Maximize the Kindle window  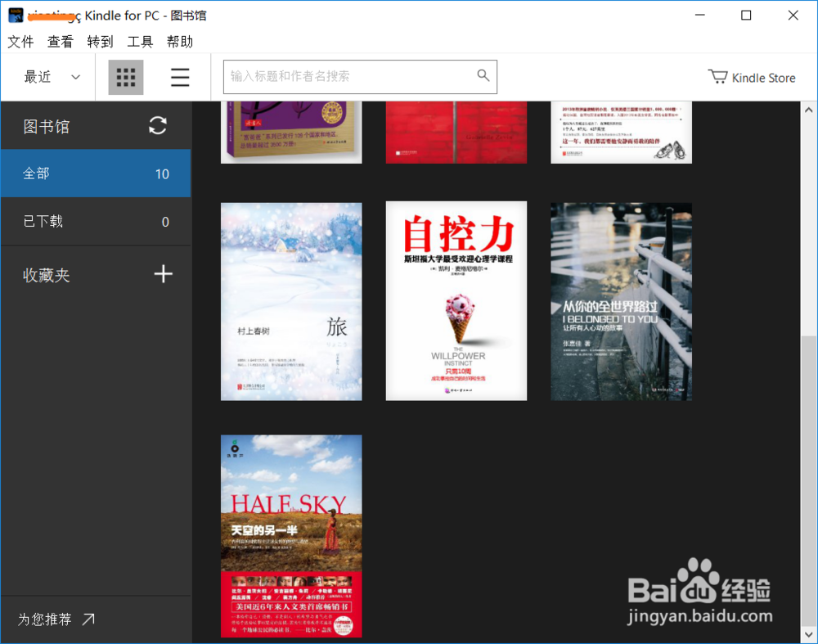746,15
